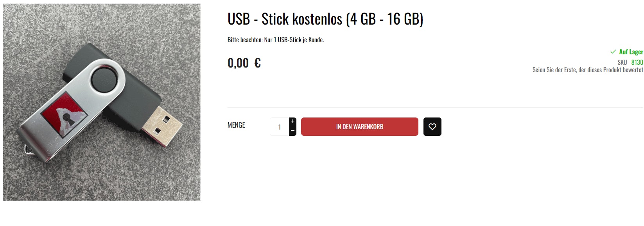This screenshot has width=644, height=226.
Task: Click the round black pivot on the stick
Action: point(104,80)
